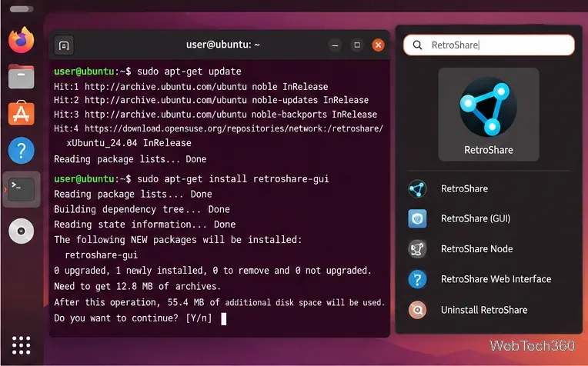Open the disc drive icon in dock
The image size is (588, 366).
coord(22,231)
